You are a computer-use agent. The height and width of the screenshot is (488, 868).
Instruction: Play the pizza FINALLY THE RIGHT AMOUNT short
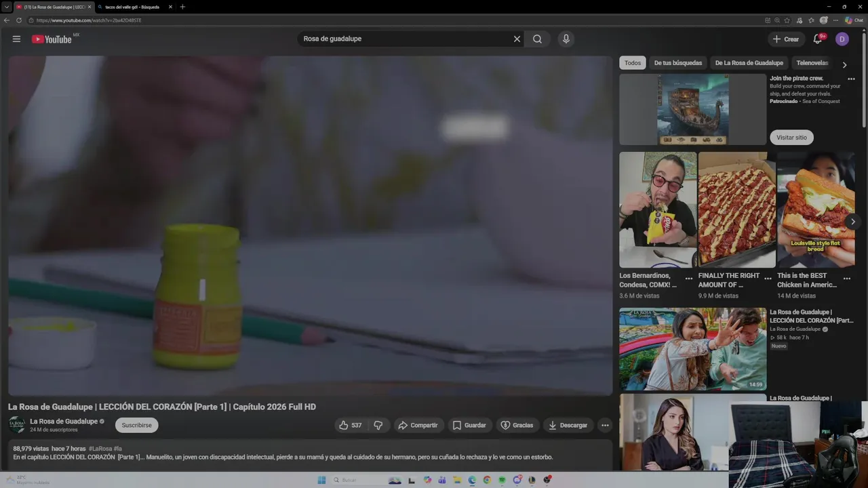click(737, 209)
